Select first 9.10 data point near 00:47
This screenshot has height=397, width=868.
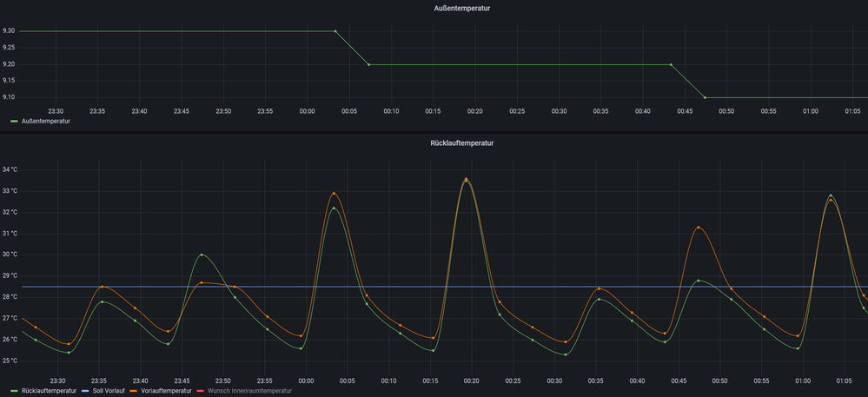tap(705, 97)
